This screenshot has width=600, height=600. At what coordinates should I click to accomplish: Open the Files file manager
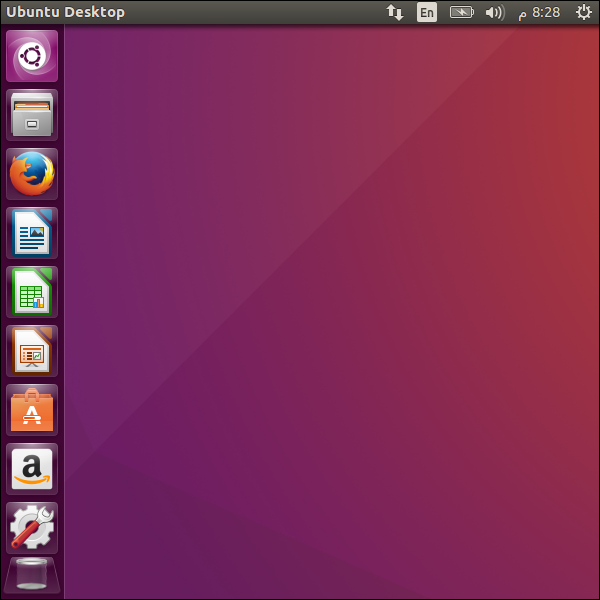click(x=32, y=115)
